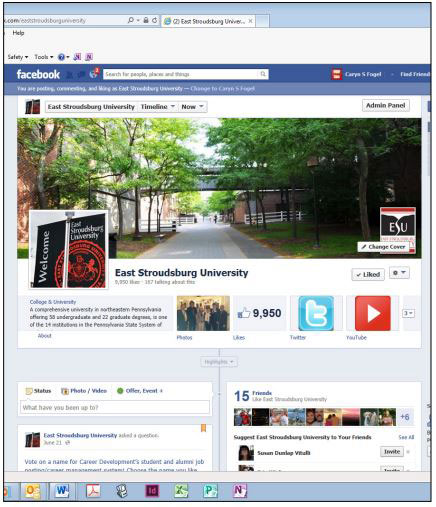Open the Highlights dropdown
Screen dimensions: 436x507
point(219,362)
